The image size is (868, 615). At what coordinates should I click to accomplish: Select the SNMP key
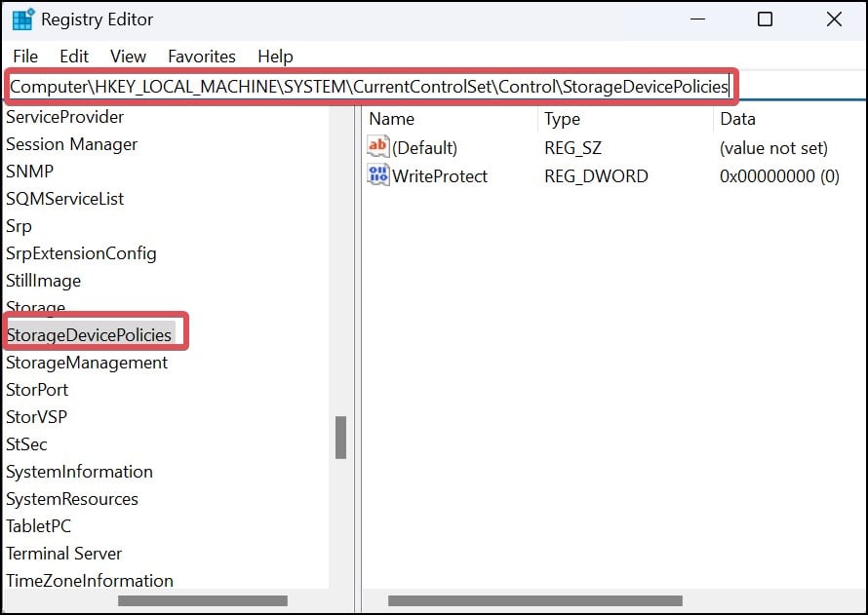(29, 172)
